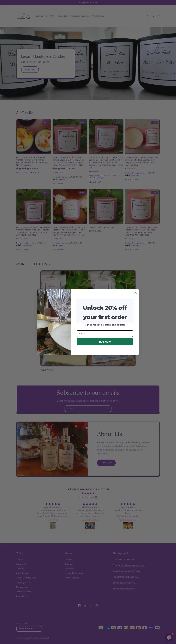Open the Instagram icon in footer

85,605
